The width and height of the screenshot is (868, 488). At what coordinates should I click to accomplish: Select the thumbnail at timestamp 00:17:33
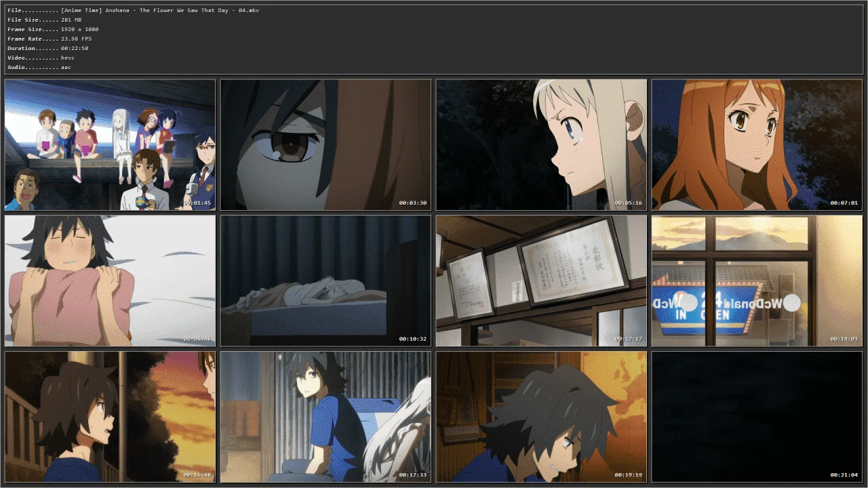325,417
